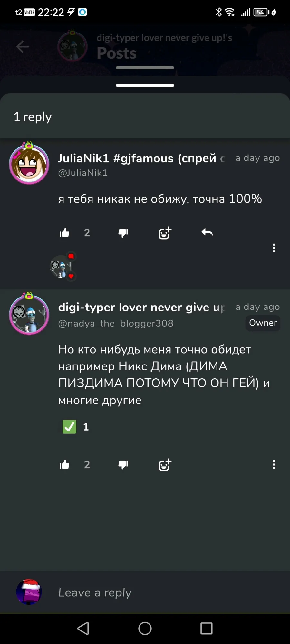The height and width of the screenshot is (644, 290).
Task: Dislike the Owner's reply with thumbs down
Action: 123,465
